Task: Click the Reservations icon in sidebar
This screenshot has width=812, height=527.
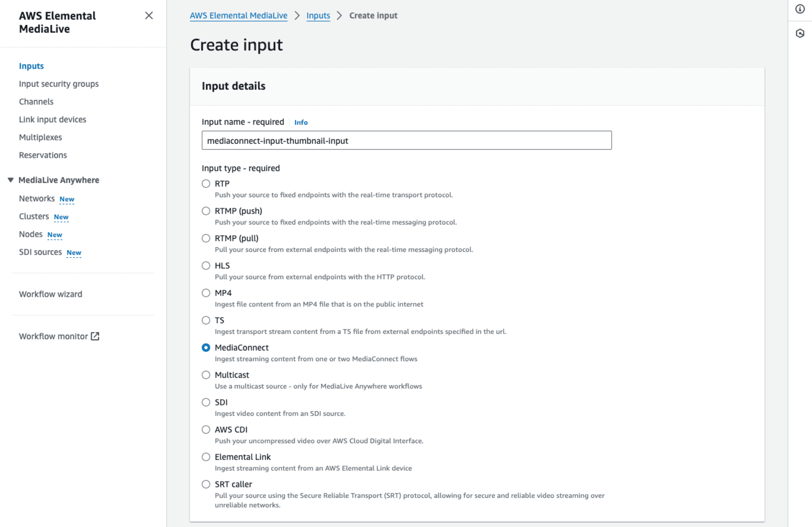Action: click(x=43, y=154)
